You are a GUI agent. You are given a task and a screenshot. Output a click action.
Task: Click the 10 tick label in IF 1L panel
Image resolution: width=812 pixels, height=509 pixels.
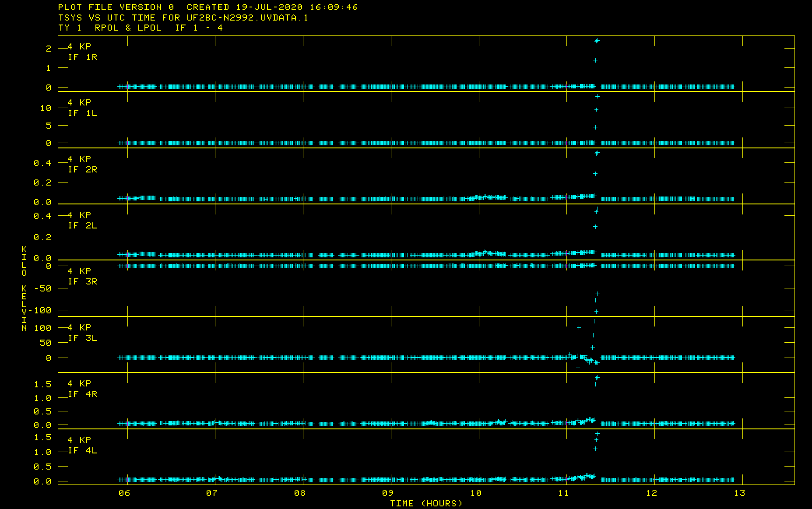46,108
